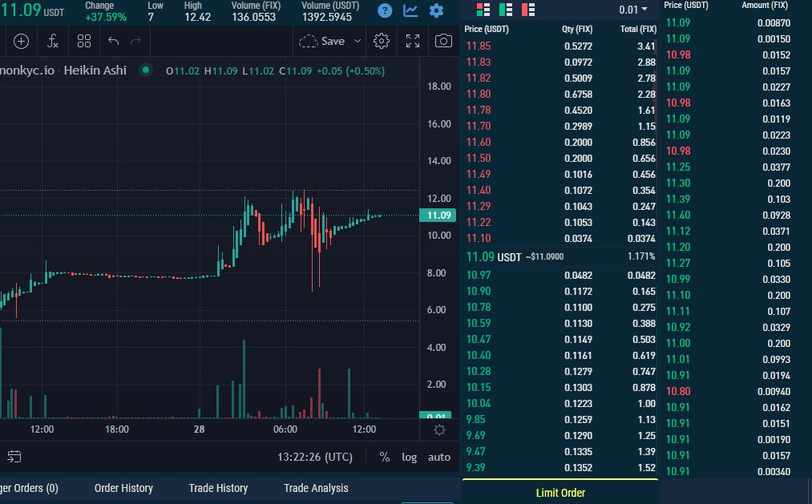The image size is (812, 504).
Task: Add compare symbol with plus icon
Action: [x=21, y=42]
